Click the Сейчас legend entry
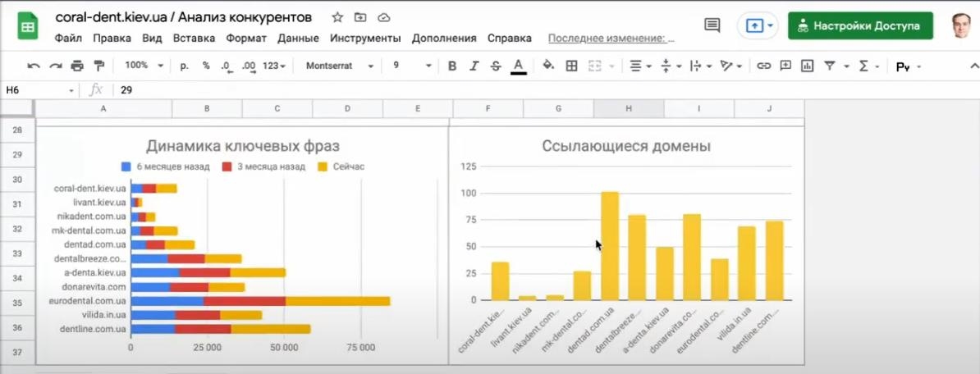 (x=341, y=166)
